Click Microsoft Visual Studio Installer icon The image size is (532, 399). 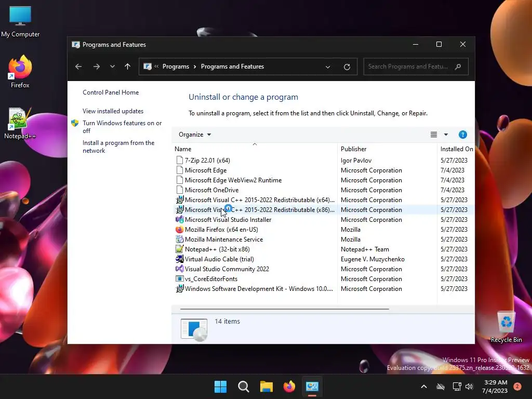tap(179, 220)
